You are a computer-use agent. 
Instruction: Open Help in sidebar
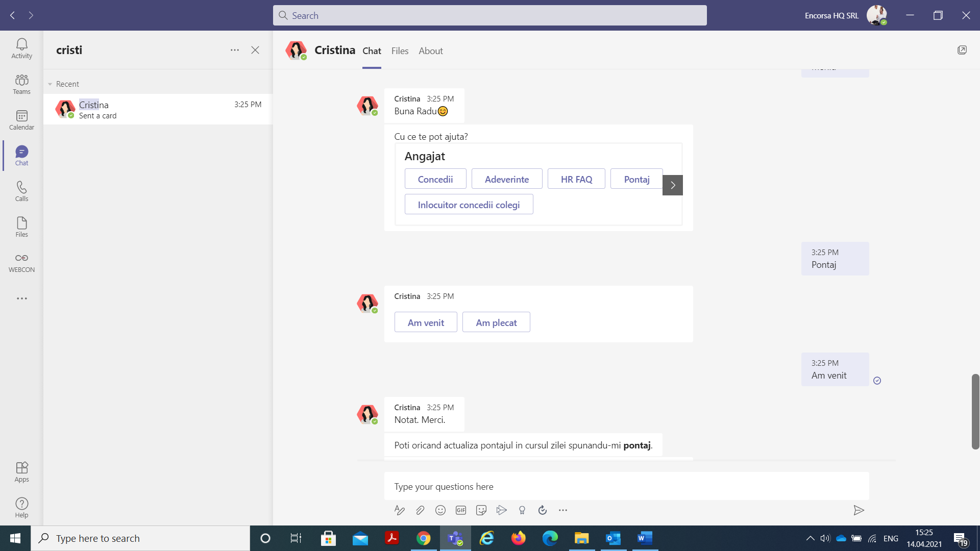[21, 508]
